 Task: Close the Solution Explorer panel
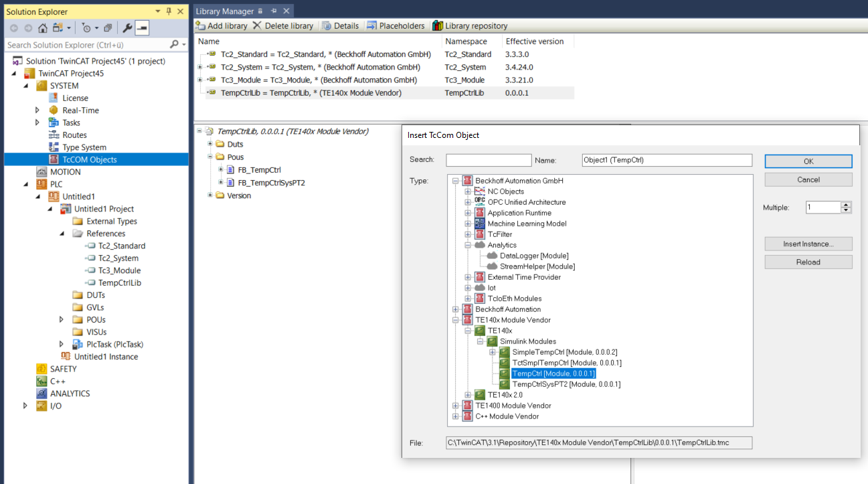coord(179,11)
